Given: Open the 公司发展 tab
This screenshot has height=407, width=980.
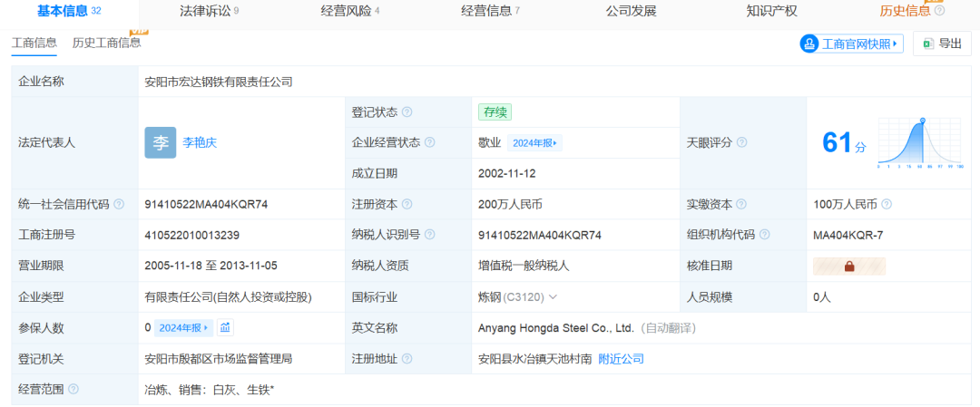Looking at the screenshot, I should point(632,11).
